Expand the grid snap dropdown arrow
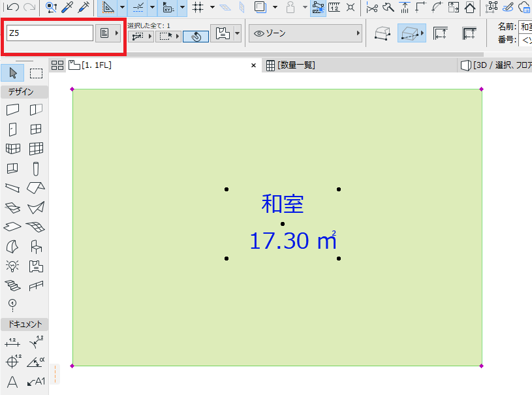Screen dimensions: 532x395 [x=212, y=7]
